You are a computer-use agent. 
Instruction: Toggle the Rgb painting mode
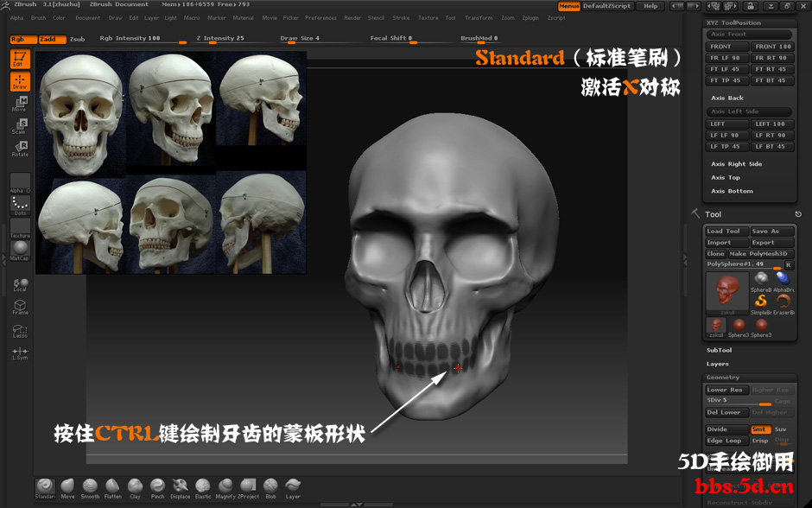point(23,40)
